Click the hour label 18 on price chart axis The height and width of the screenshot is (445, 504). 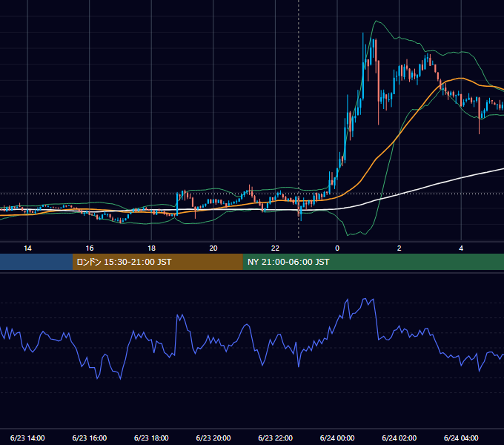click(151, 248)
